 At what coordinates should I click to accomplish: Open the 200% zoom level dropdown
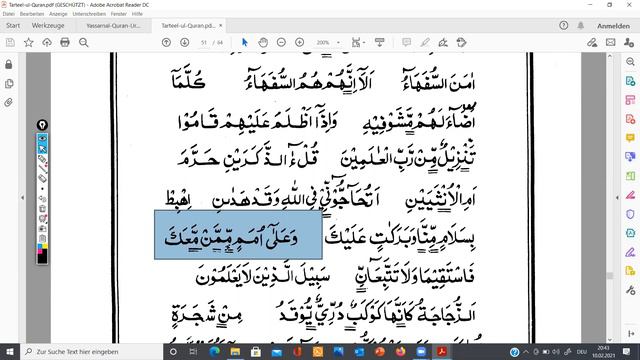click(x=338, y=42)
